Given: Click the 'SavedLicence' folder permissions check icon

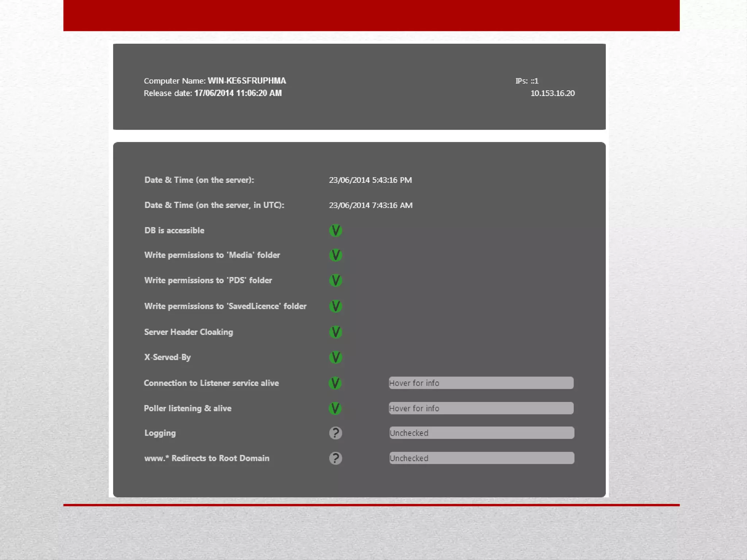Looking at the screenshot, I should [x=335, y=306].
